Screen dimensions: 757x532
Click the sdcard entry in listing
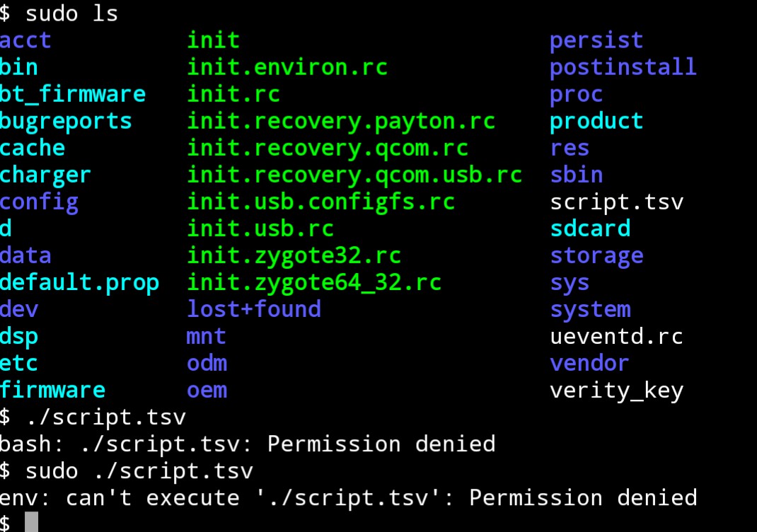(x=590, y=229)
